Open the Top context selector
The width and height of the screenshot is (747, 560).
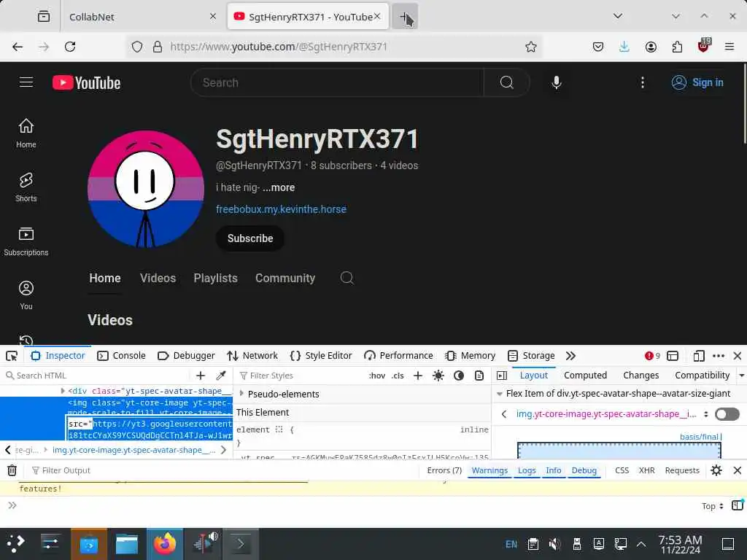713,506
